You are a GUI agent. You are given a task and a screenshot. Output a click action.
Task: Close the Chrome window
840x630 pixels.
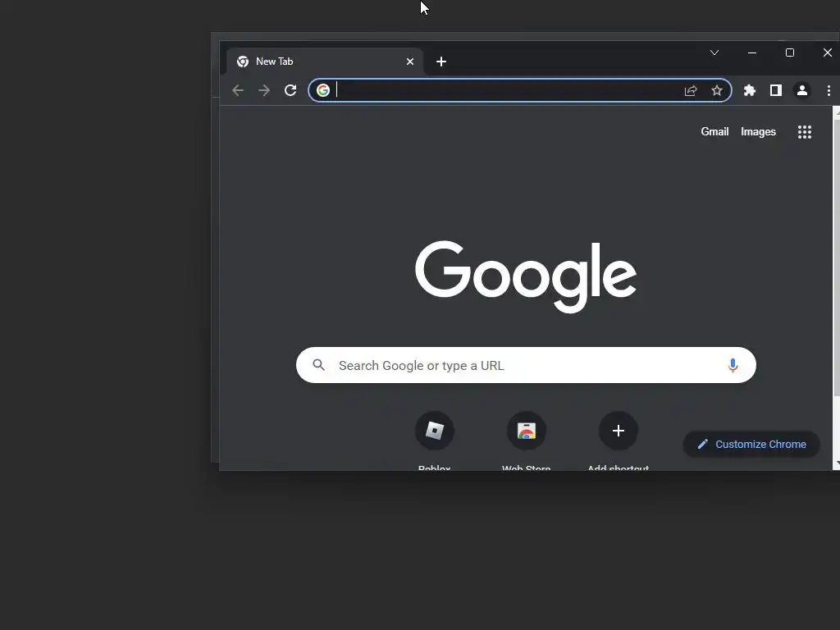coord(827,52)
